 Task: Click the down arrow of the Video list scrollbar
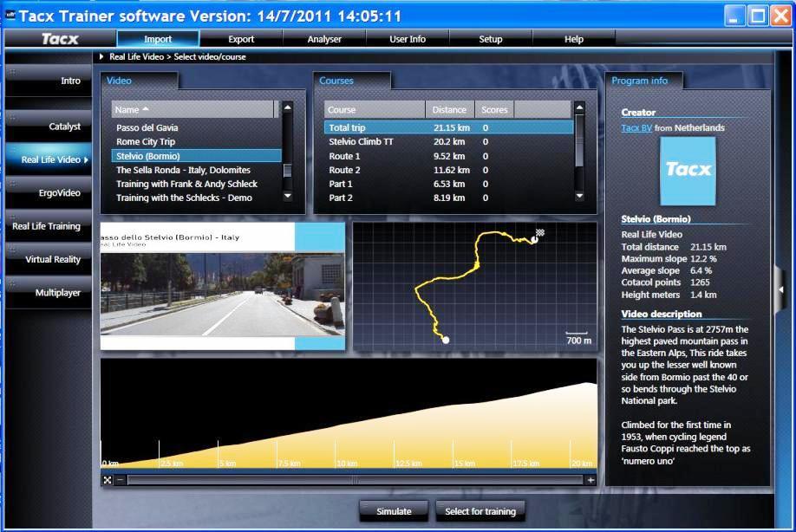[287, 196]
